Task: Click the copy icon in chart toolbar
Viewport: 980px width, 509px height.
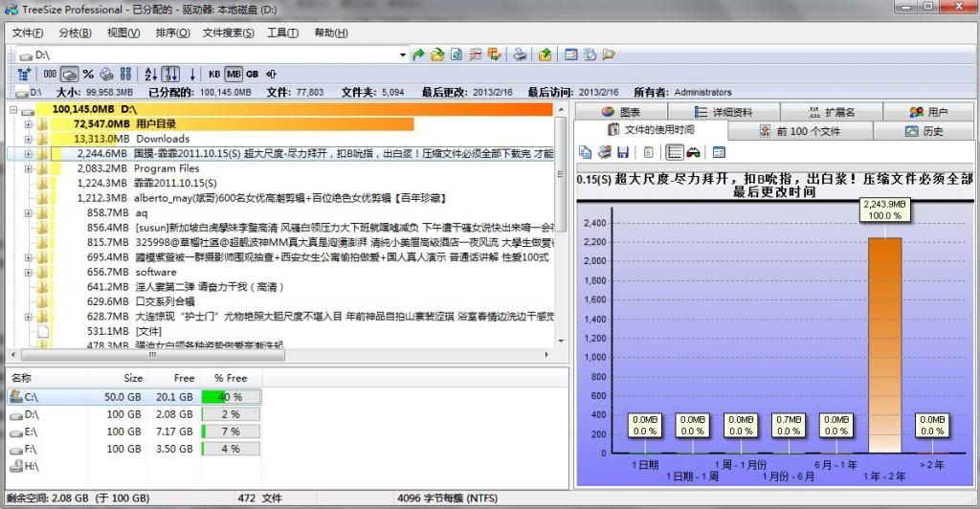Action: 586,152
